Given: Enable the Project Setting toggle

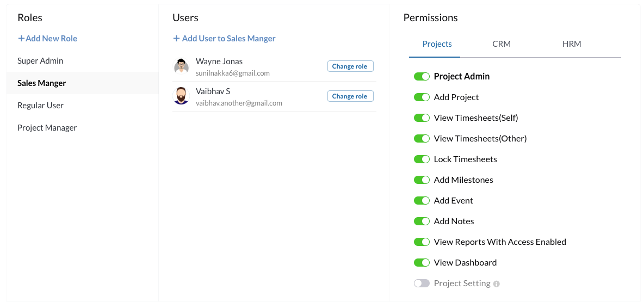Looking at the screenshot, I should pyautogui.click(x=422, y=283).
